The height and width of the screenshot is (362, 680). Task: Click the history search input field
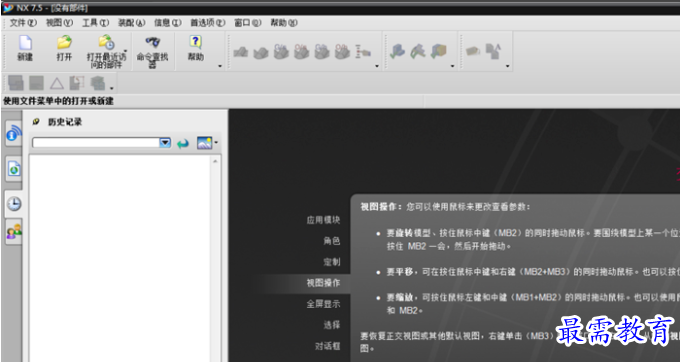[x=96, y=143]
